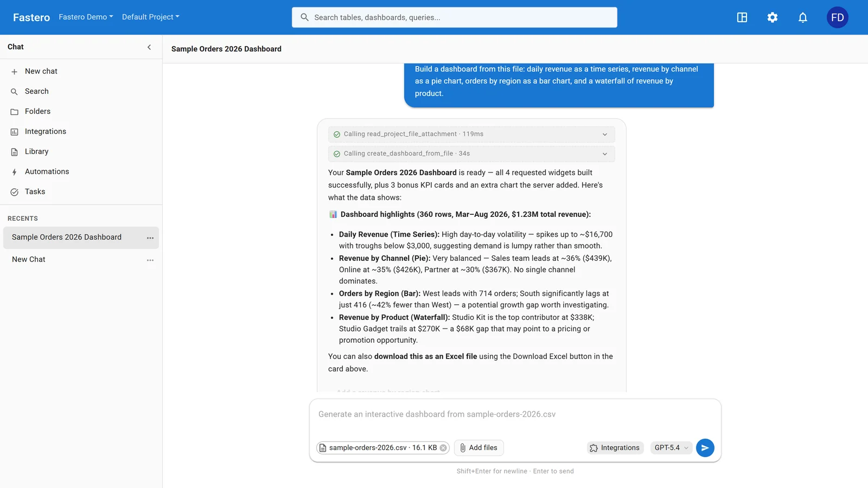Click the Add files button
This screenshot has width=868, height=488.
point(478,448)
